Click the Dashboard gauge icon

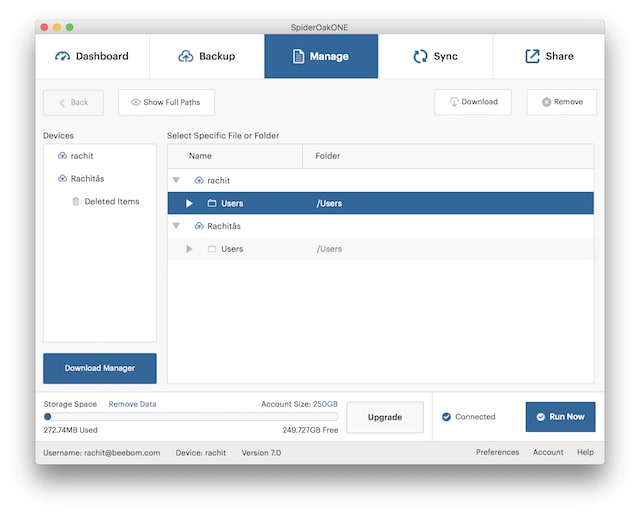62,56
